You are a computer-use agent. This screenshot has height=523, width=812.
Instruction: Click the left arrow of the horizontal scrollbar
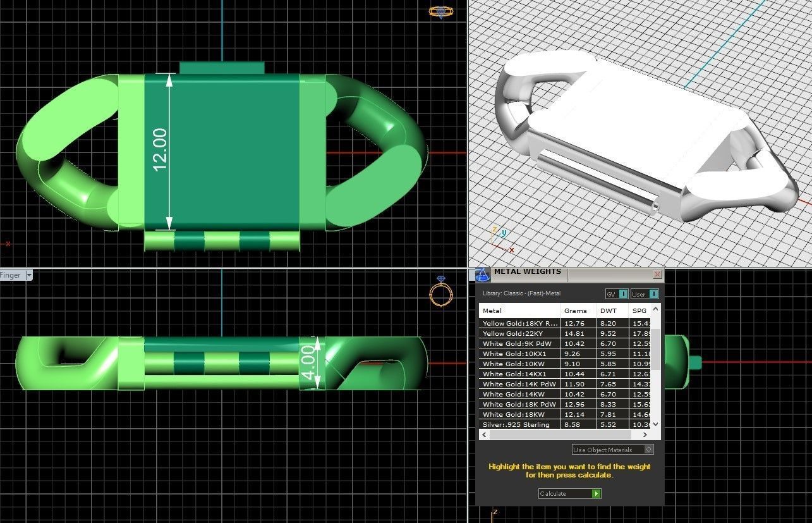tap(485, 434)
